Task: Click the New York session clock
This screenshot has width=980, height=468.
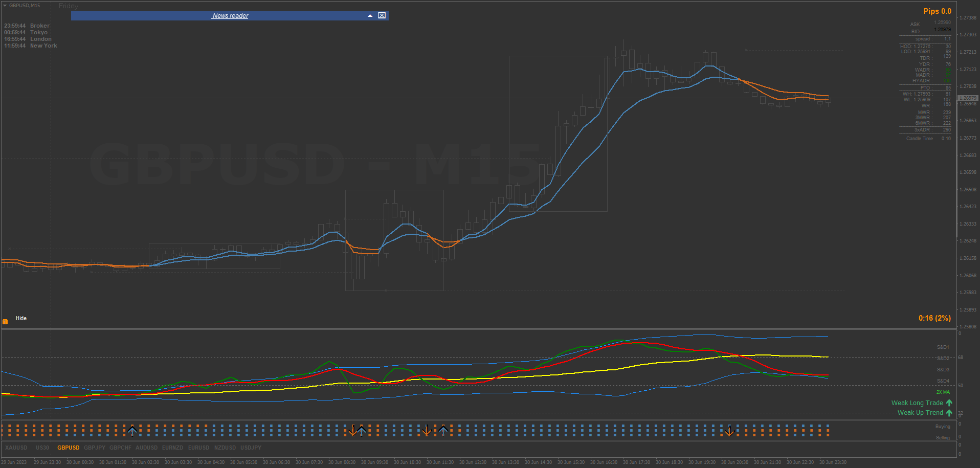Action: point(31,46)
